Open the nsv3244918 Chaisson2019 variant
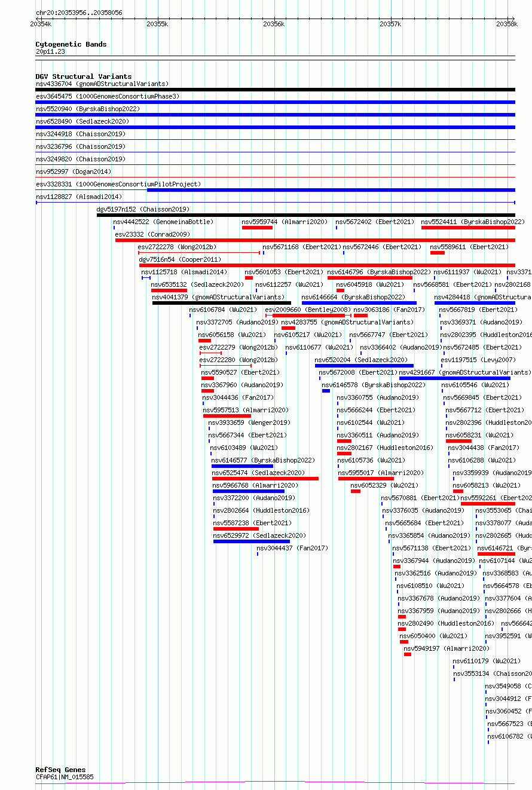Viewport: 532px width, 790px height. point(81,134)
